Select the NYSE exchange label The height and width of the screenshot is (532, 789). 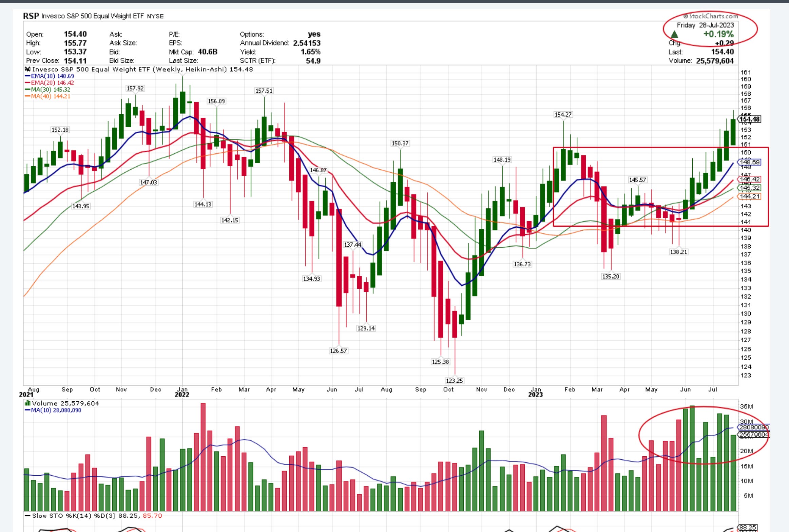pos(155,16)
